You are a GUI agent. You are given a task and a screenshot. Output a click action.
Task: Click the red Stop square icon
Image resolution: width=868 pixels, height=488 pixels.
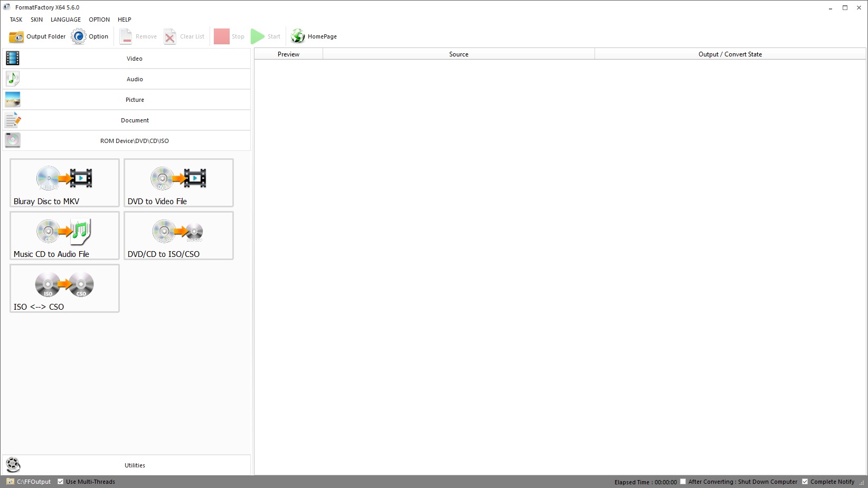tap(222, 36)
